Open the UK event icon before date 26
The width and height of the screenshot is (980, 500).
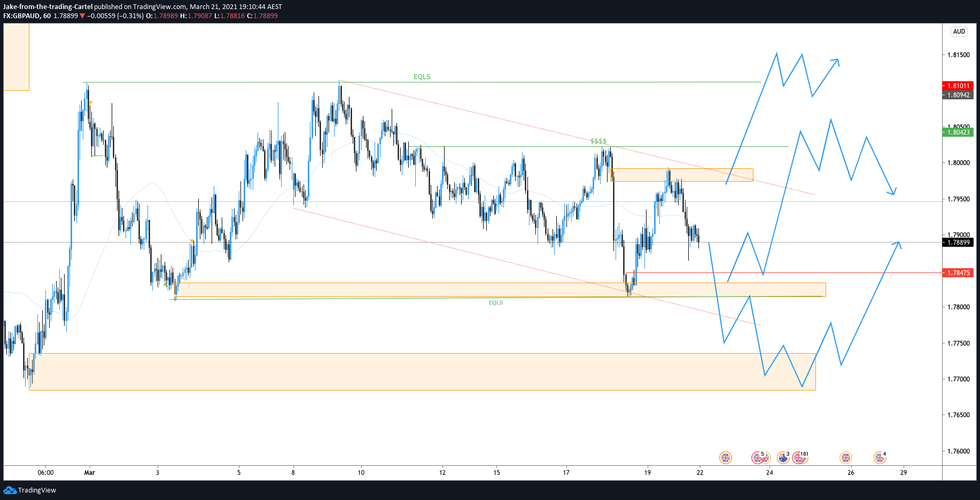click(845, 457)
